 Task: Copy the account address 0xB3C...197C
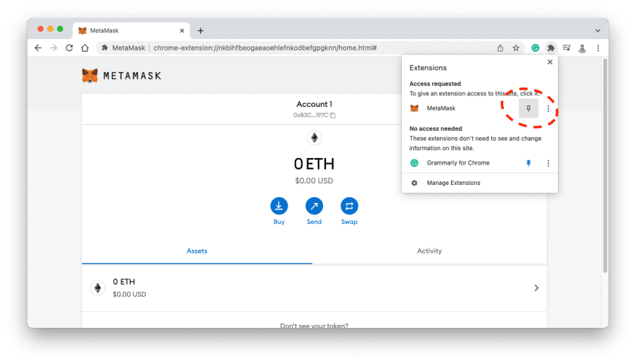click(x=314, y=115)
